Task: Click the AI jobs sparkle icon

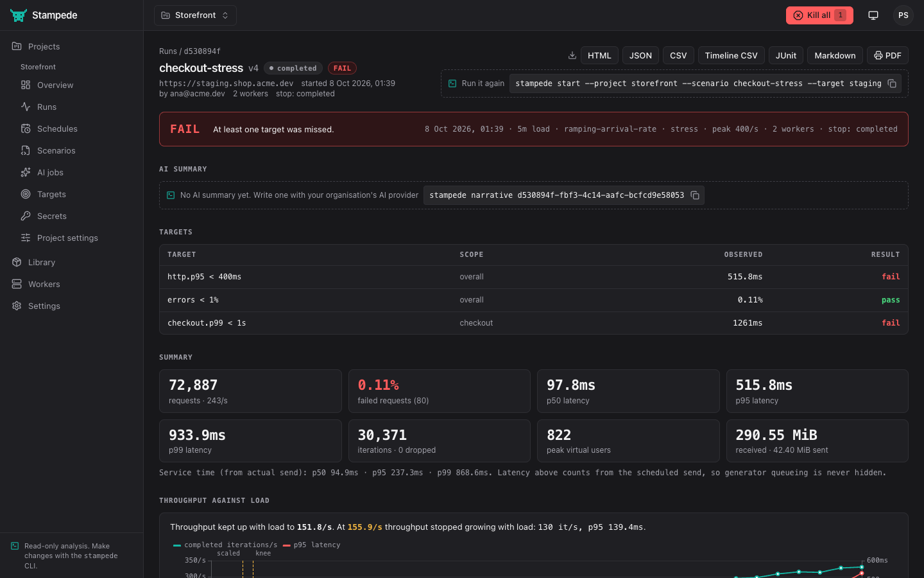Action: pos(26,172)
